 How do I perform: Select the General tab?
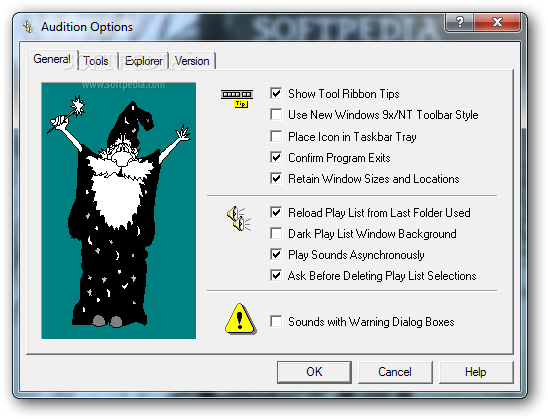coord(52,59)
